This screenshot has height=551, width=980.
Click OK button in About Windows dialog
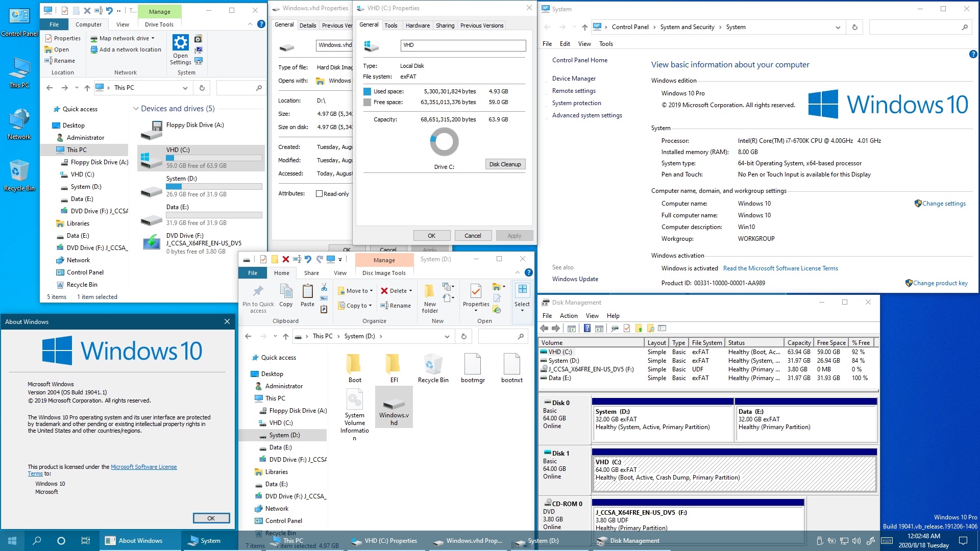pos(211,518)
